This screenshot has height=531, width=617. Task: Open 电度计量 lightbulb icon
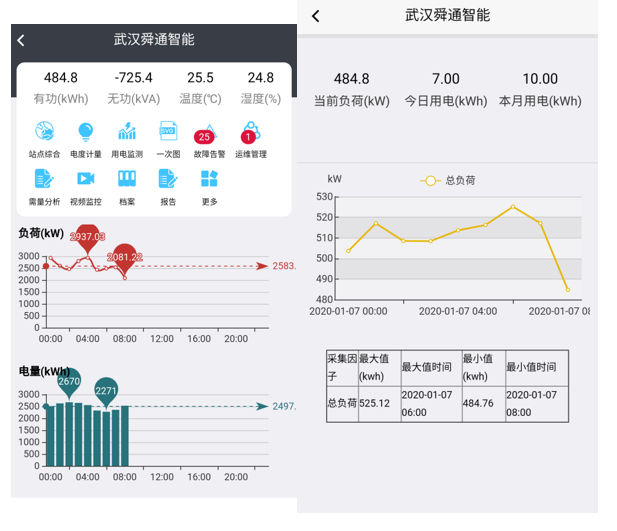pos(86,131)
